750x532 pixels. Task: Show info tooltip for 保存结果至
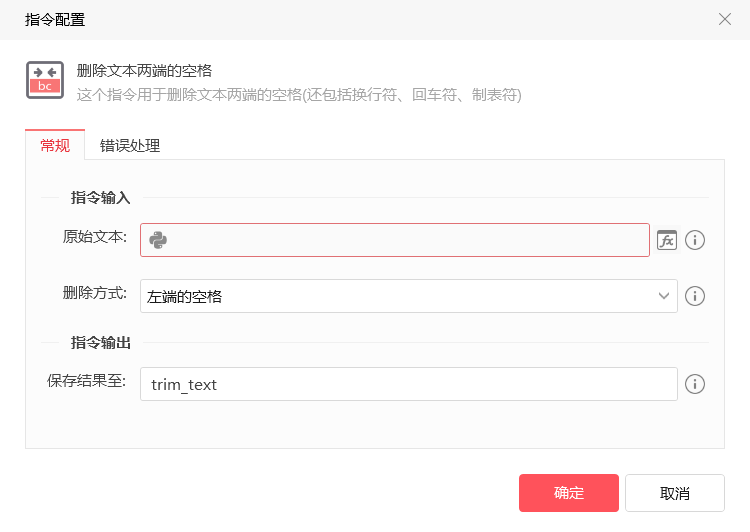[695, 384]
